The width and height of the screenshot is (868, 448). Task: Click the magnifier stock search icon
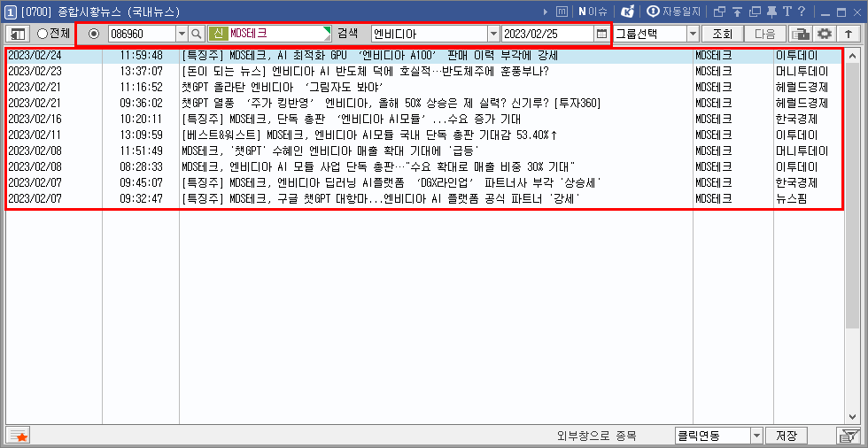coord(197,34)
